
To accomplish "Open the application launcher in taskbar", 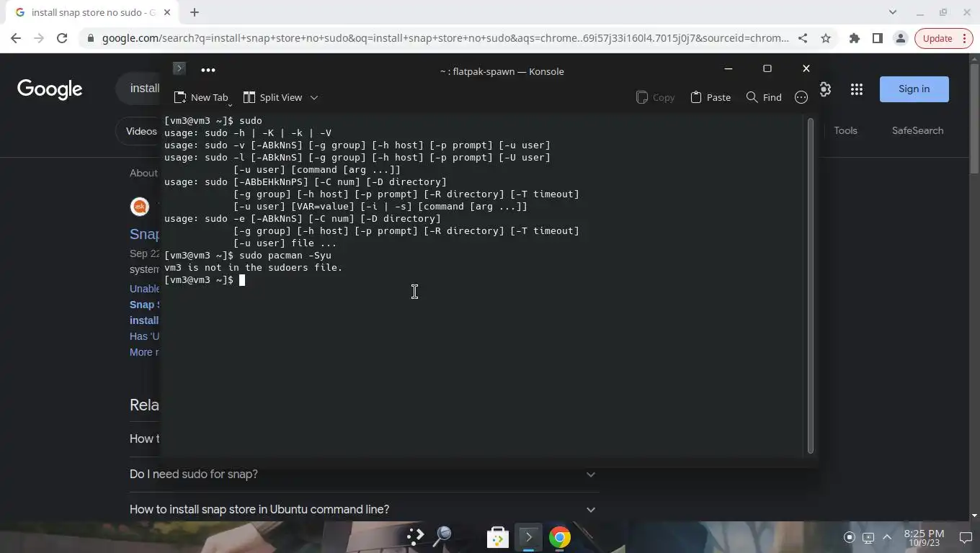I will click(415, 537).
